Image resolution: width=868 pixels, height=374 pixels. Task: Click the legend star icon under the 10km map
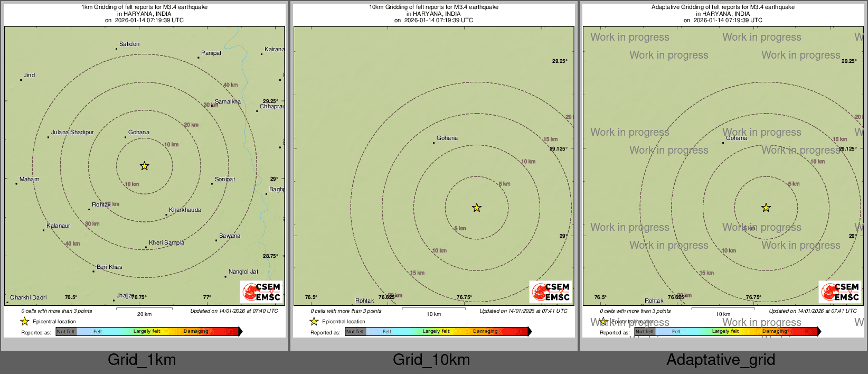[x=314, y=321]
